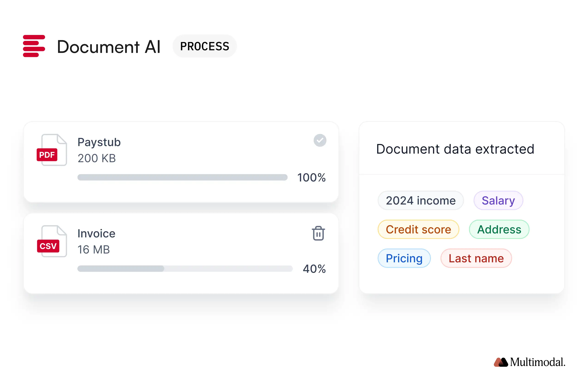The image size is (588, 392).
Task: Select the Pricing tag
Action: point(404,258)
